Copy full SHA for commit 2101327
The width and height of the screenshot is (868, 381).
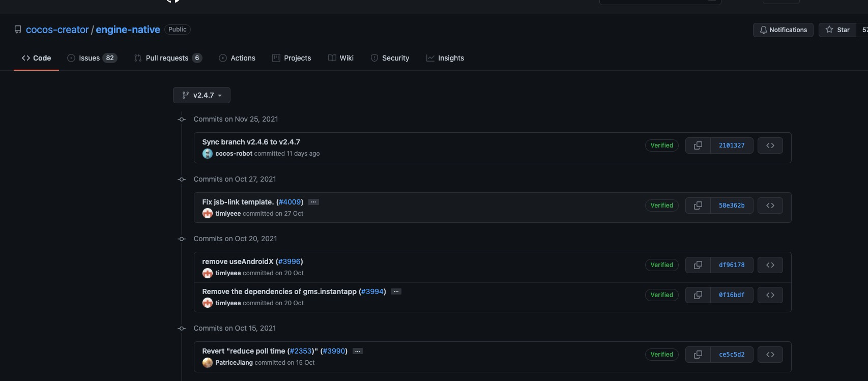tap(698, 145)
